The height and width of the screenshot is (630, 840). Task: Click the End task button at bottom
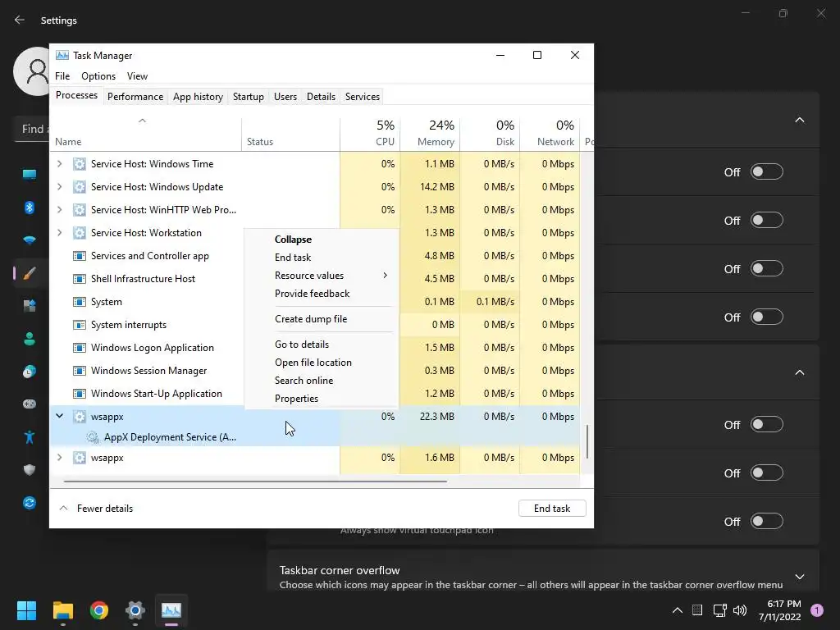point(552,509)
